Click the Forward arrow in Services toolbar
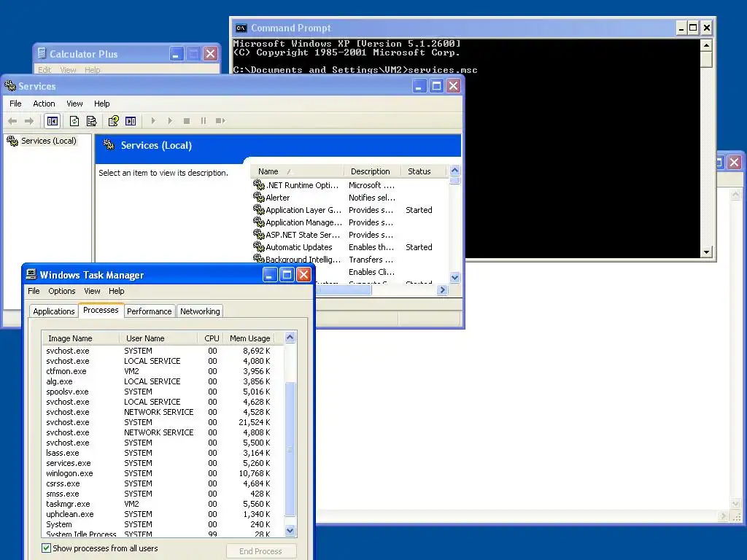Image resolution: width=747 pixels, height=560 pixels. pyautogui.click(x=29, y=121)
